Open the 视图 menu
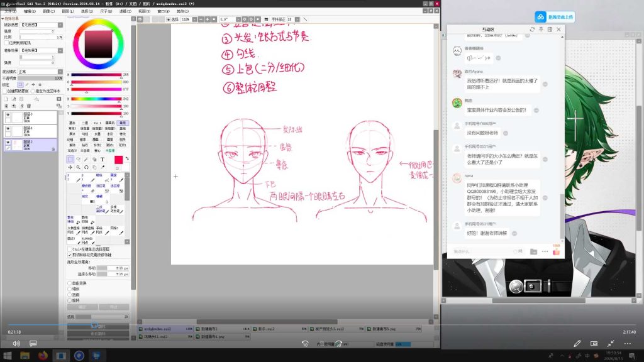This screenshot has height=362, width=644. 144,11
